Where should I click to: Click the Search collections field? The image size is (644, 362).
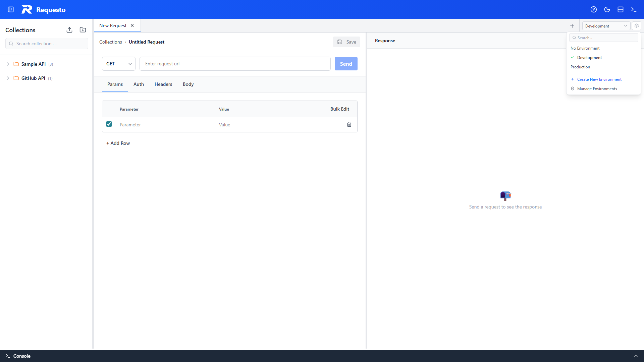click(x=46, y=44)
